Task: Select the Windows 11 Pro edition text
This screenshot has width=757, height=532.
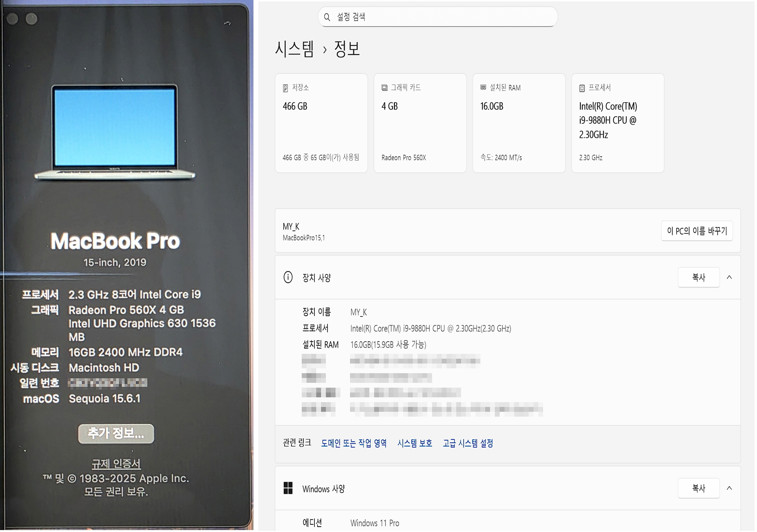Action: [375, 523]
